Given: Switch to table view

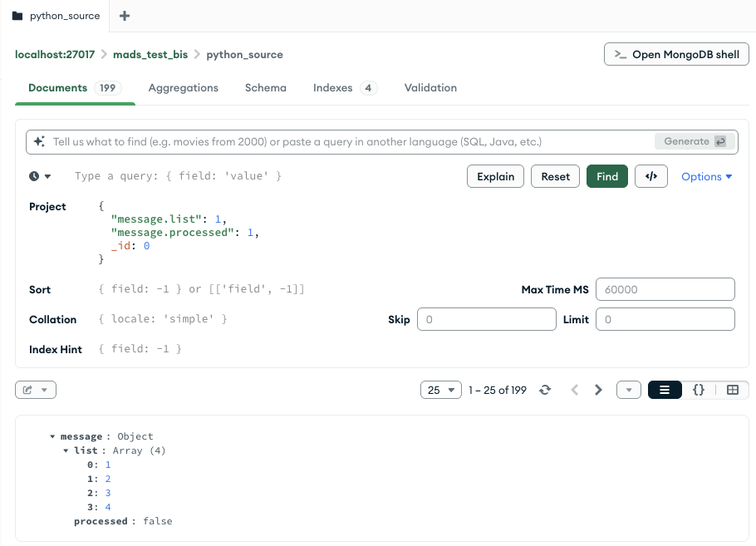Looking at the screenshot, I should [732, 390].
